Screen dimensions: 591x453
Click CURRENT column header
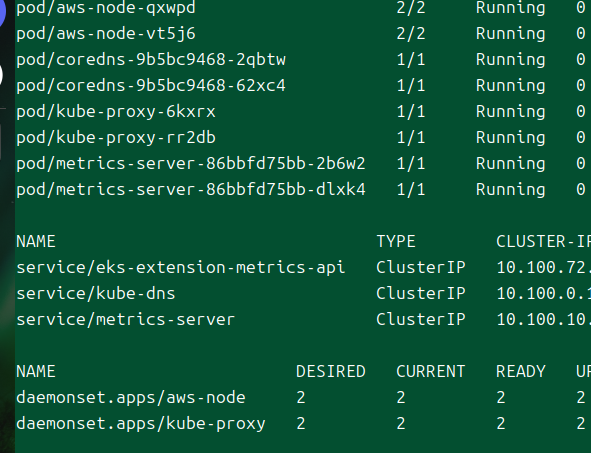431,372
